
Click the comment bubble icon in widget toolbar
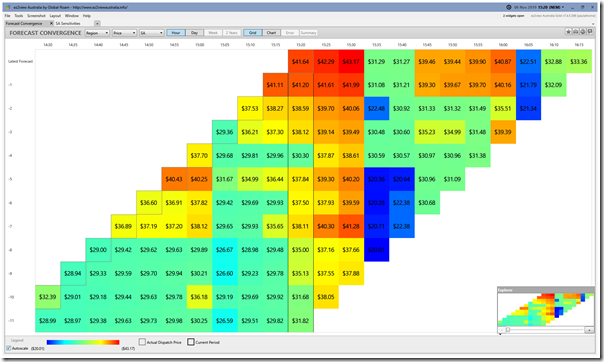[x=590, y=32]
